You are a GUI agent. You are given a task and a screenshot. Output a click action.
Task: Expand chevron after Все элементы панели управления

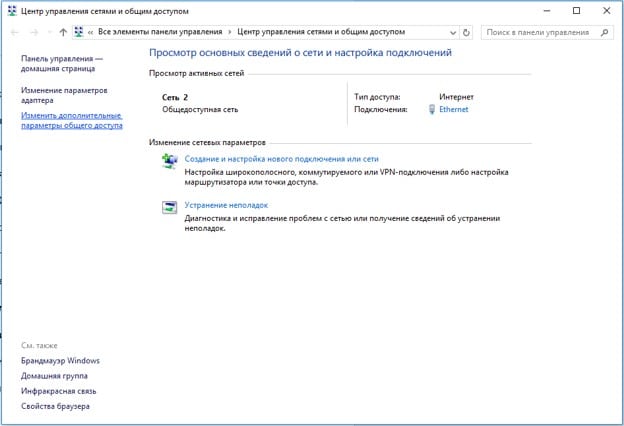click(x=226, y=32)
